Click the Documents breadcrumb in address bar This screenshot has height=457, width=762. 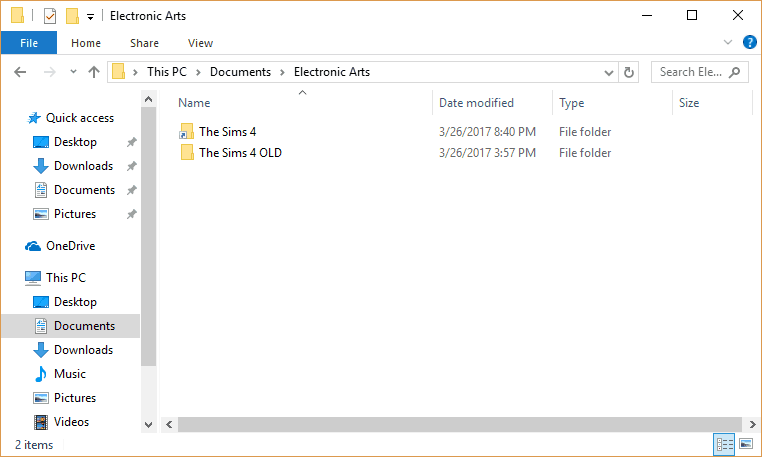tap(240, 72)
